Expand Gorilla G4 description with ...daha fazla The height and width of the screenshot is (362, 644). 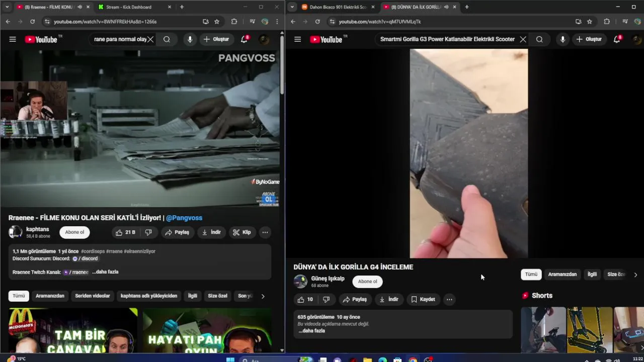[x=311, y=331]
